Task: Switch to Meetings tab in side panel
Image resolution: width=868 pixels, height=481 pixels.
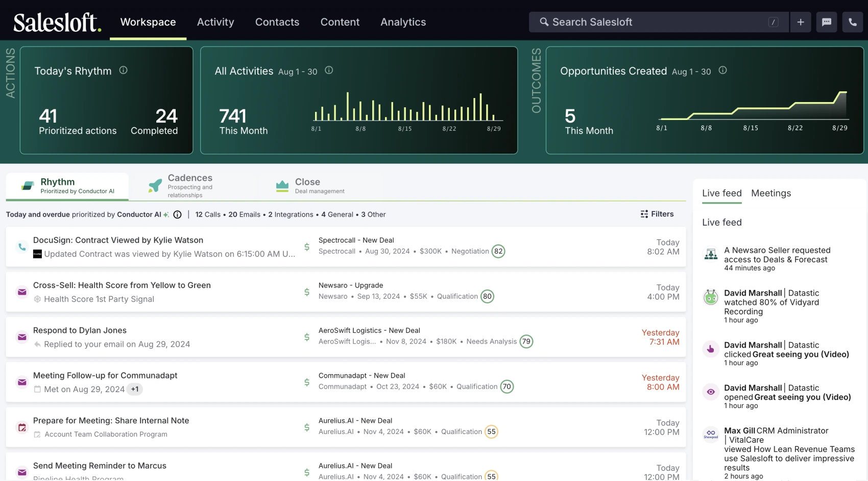Action: tap(771, 193)
